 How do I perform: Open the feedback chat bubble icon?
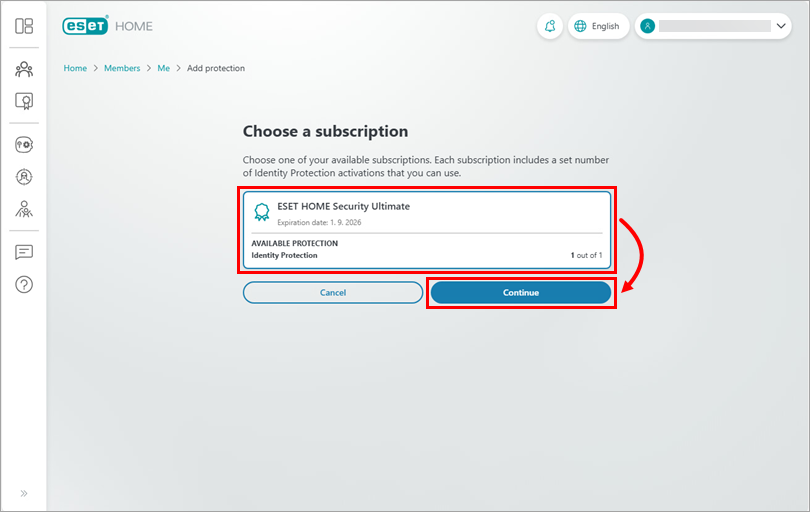coord(24,252)
